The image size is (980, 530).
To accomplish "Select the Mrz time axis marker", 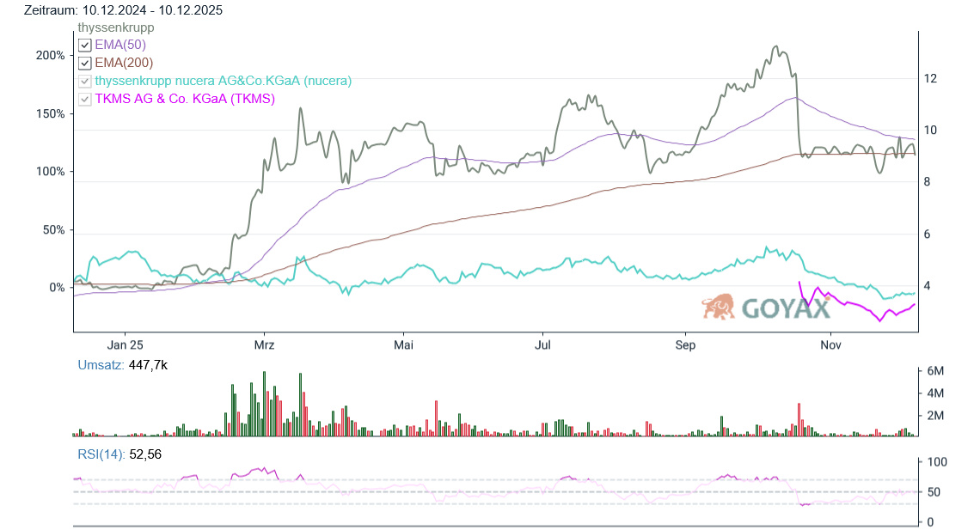I will click(x=264, y=344).
